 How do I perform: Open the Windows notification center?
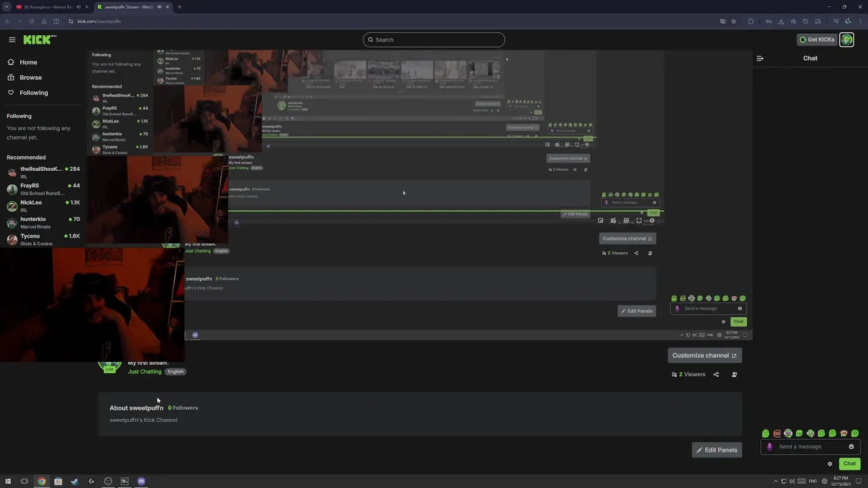(x=860, y=481)
